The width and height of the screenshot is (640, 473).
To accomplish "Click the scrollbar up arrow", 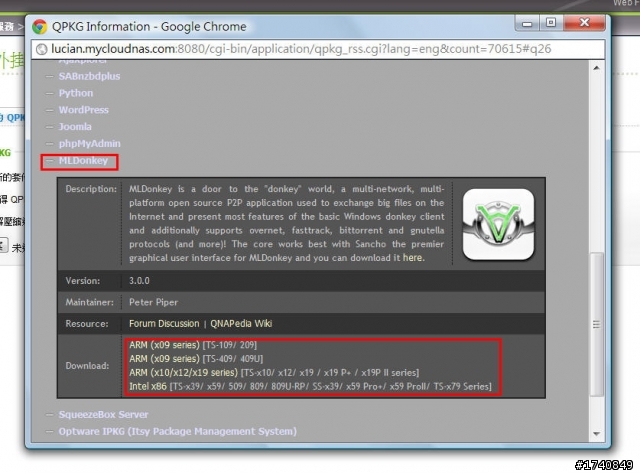I will [596, 68].
